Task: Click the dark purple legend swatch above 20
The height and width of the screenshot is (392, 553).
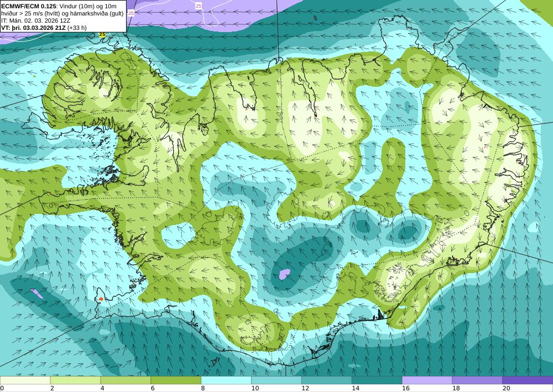Action: pos(528,380)
